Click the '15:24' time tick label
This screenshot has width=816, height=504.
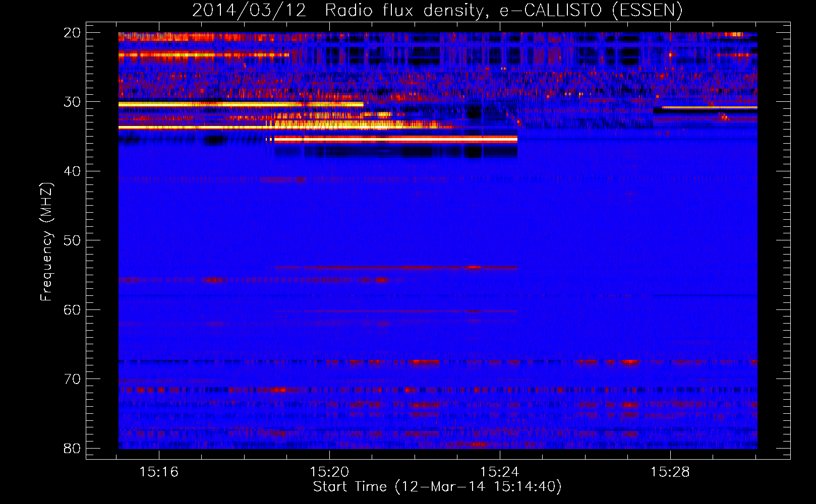coord(500,472)
